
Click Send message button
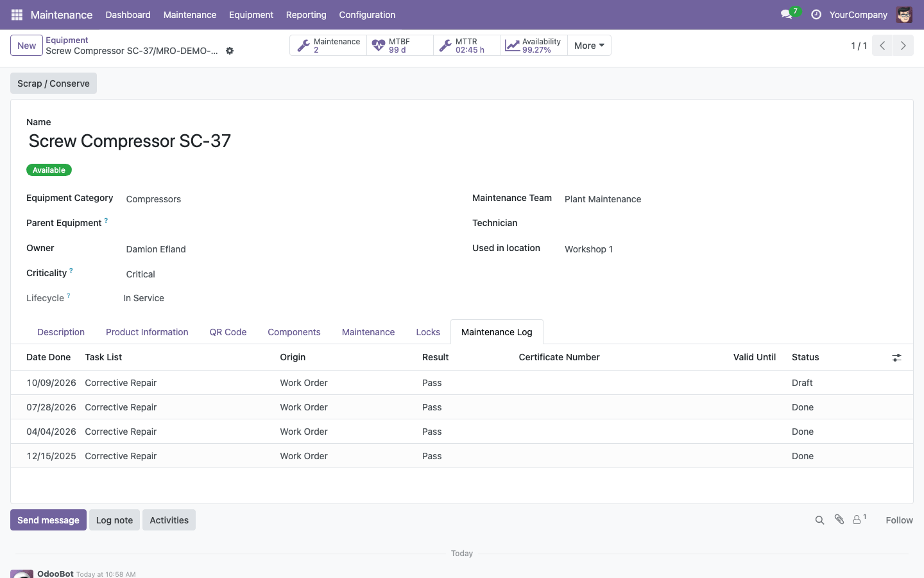[48, 520]
